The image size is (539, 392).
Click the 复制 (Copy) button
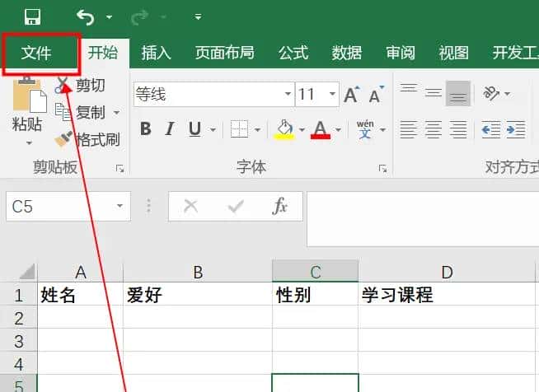click(80, 112)
